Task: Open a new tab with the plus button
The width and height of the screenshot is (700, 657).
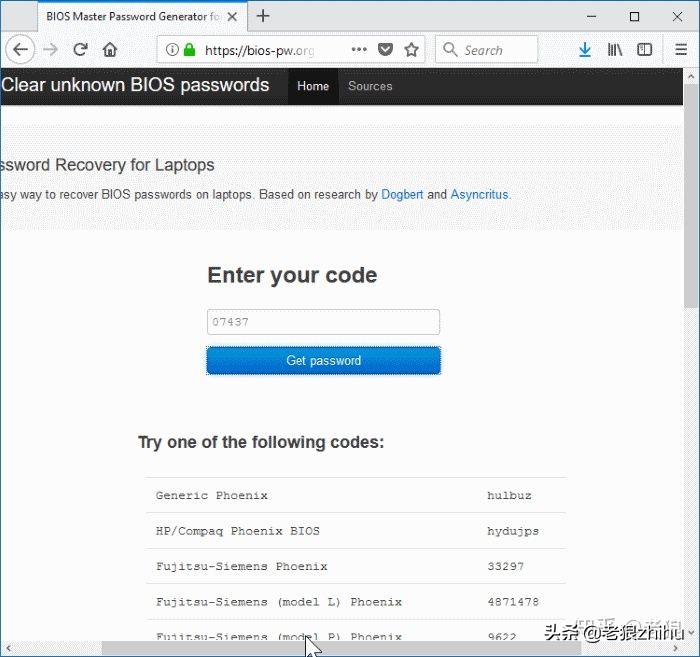Action: (x=263, y=16)
